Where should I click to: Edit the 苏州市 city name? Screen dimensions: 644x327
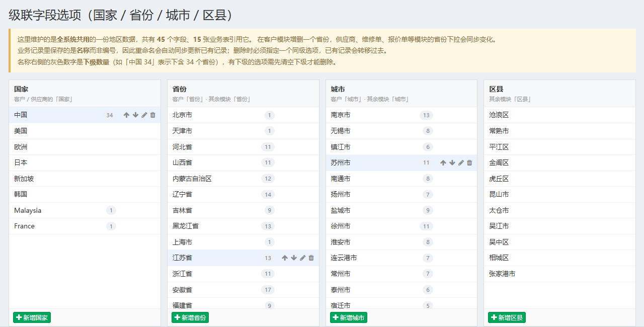pos(461,163)
